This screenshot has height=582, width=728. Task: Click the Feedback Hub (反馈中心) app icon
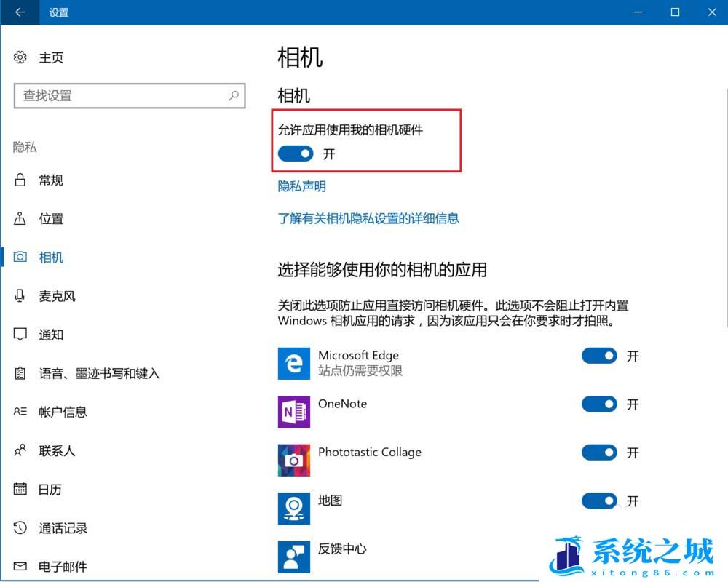(294, 557)
